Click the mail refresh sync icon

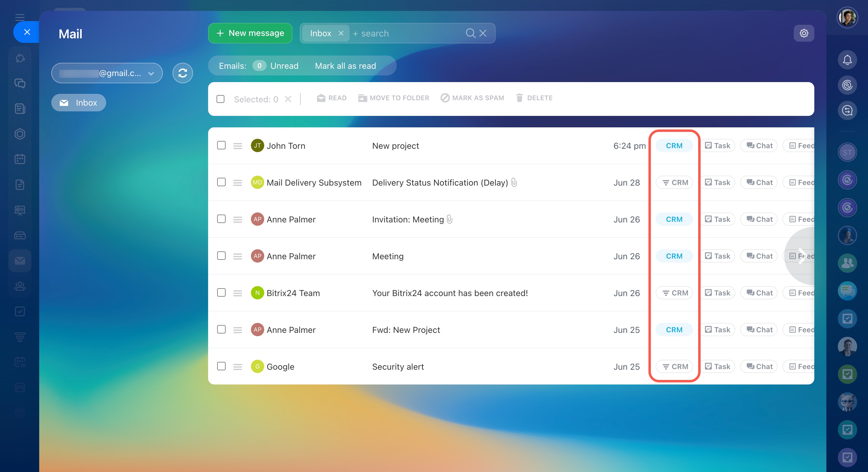[x=182, y=73]
